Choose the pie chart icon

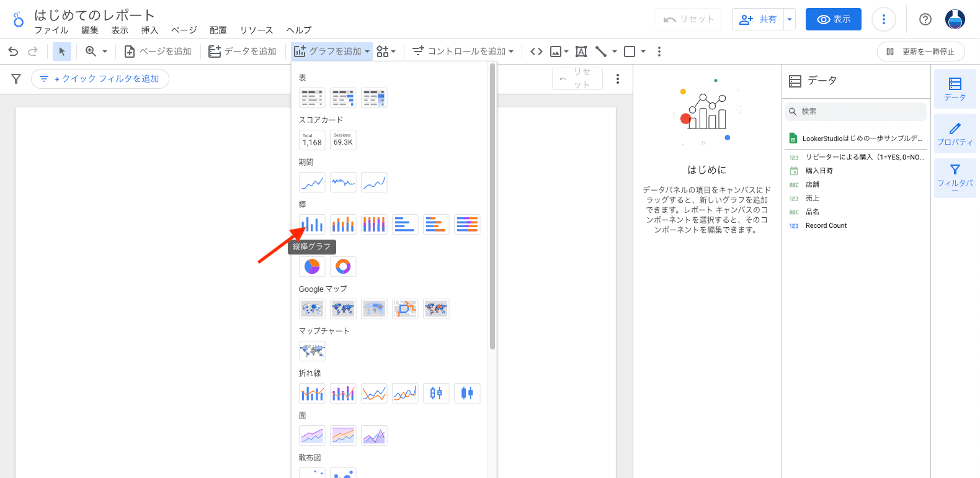tap(312, 266)
